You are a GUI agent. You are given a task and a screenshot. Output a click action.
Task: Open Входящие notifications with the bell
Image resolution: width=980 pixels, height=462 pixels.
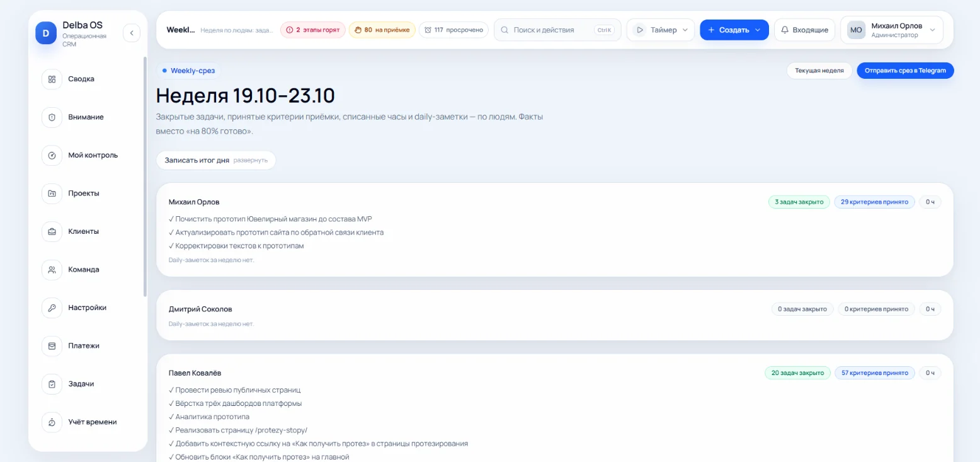point(804,30)
